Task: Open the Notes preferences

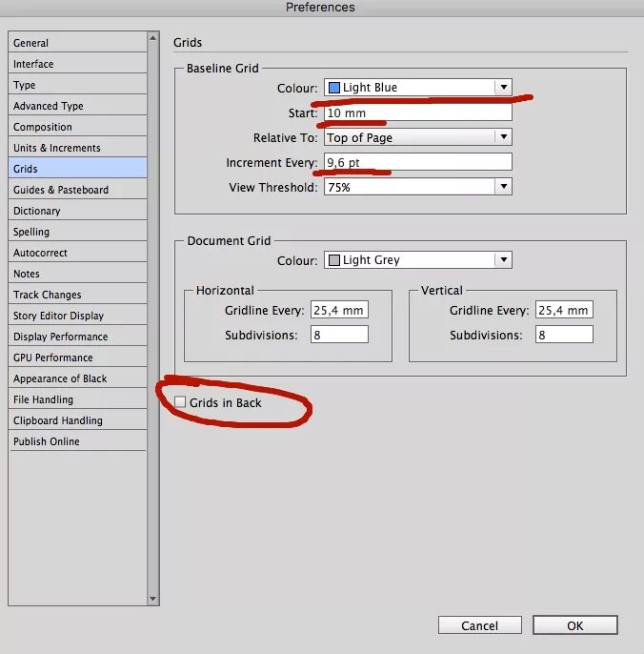Action: [x=77, y=274]
